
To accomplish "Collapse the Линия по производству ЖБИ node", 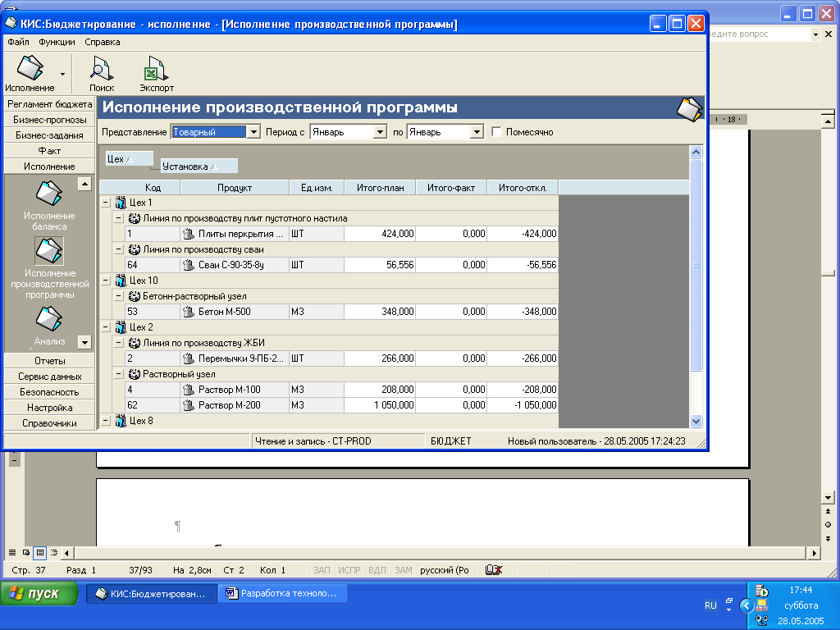I will pos(119,343).
